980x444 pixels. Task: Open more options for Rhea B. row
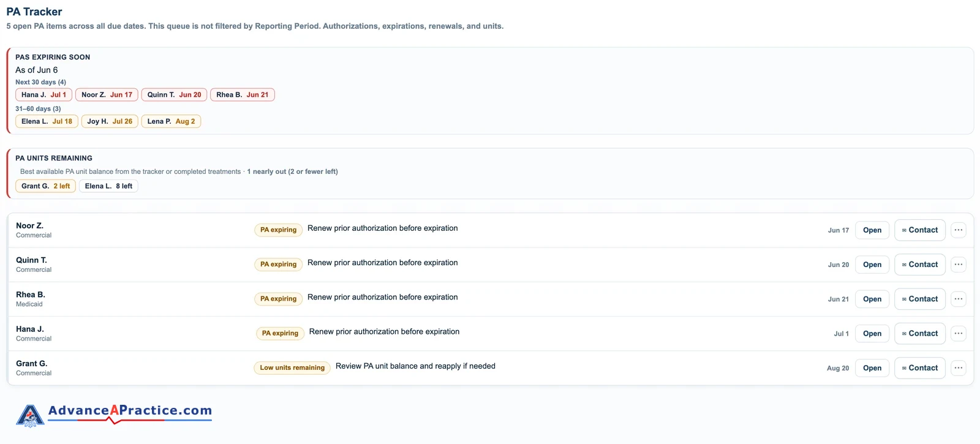(x=959, y=299)
